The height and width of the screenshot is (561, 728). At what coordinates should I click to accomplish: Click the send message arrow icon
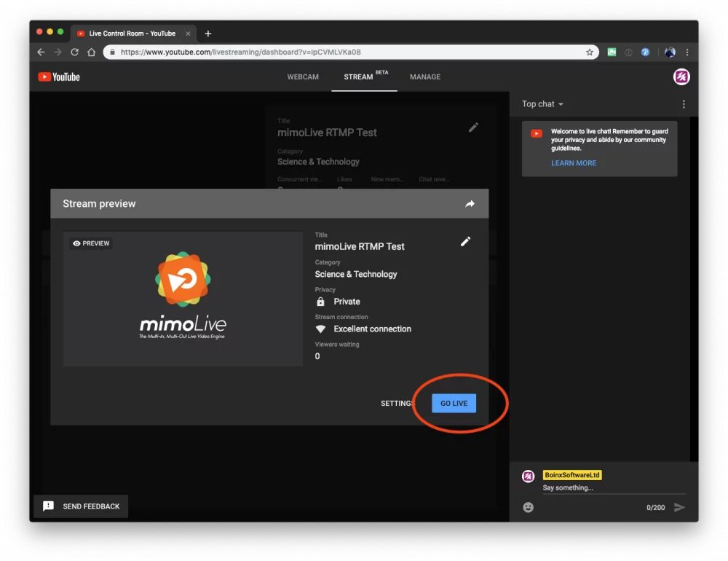(x=679, y=507)
